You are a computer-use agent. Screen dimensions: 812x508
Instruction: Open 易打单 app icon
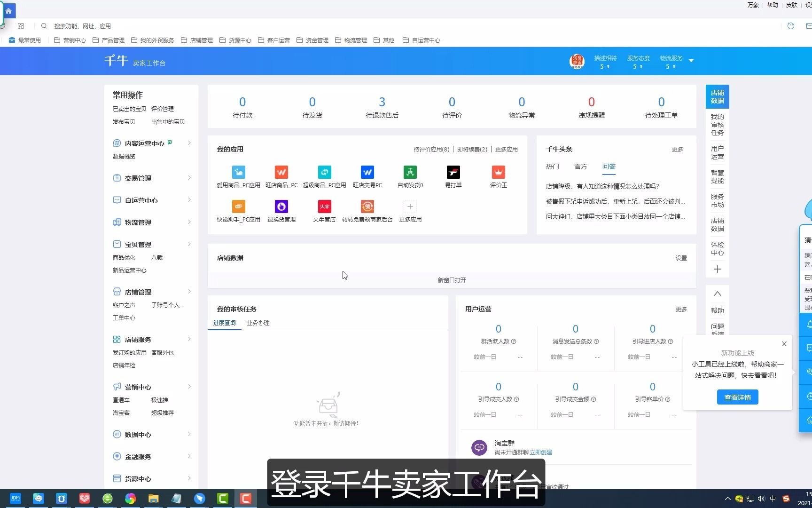(453, 172)
